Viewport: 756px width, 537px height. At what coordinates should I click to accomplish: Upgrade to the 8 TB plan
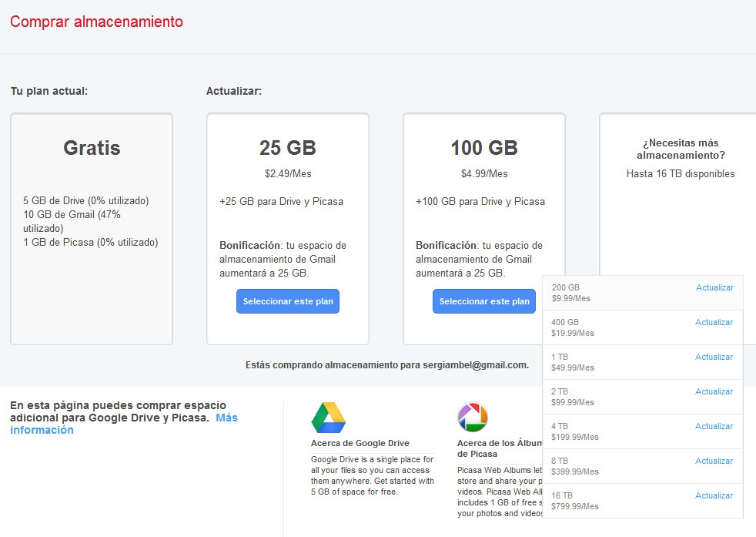[x=714, y=461]
